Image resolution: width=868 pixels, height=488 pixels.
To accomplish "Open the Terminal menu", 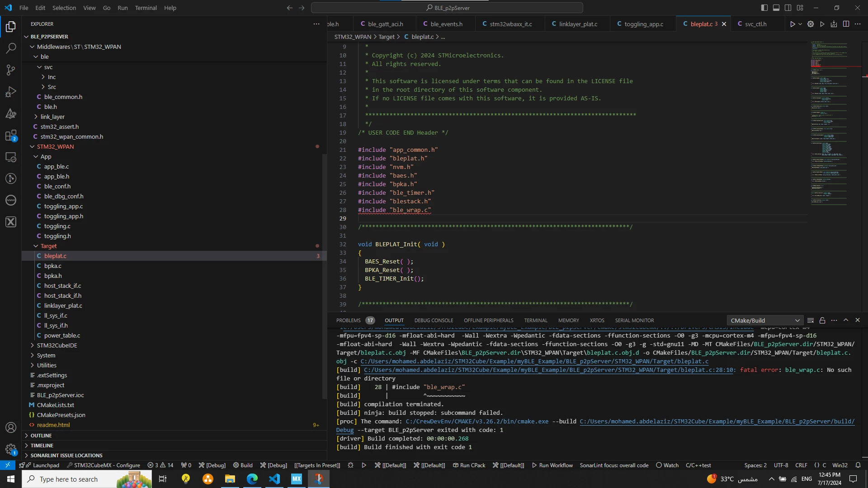I will coord(146,8).
